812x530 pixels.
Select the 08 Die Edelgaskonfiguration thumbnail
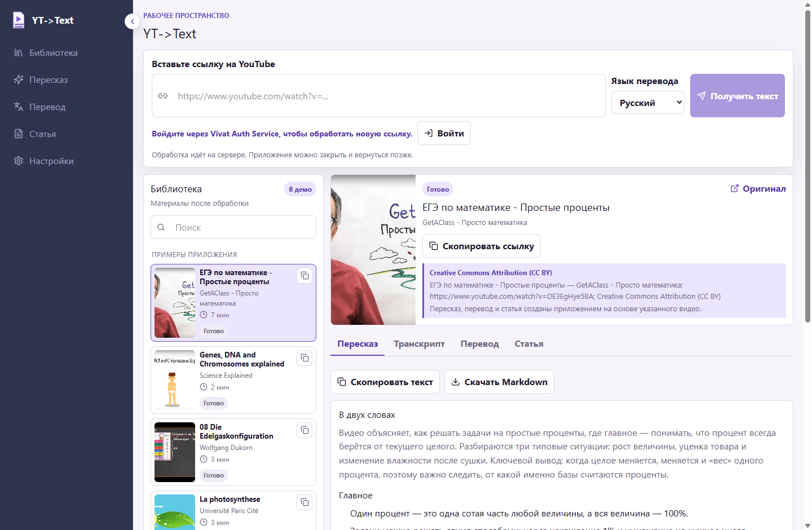175,452
